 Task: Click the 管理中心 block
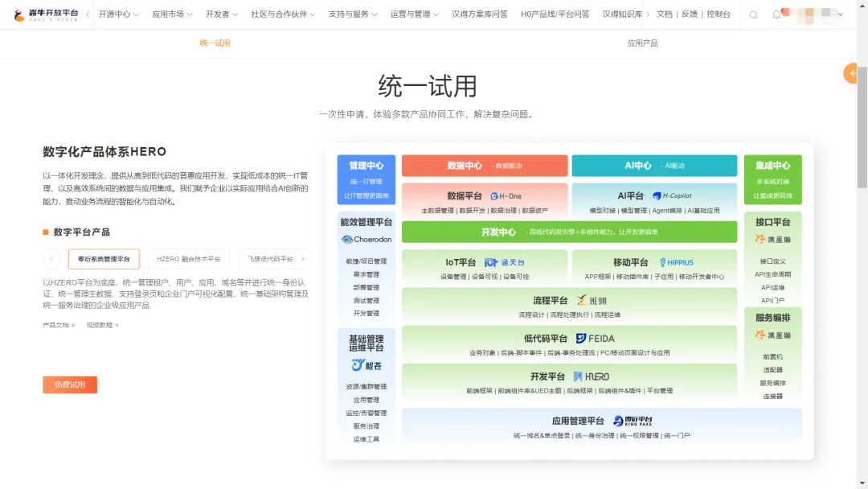[x=366, y=179]
